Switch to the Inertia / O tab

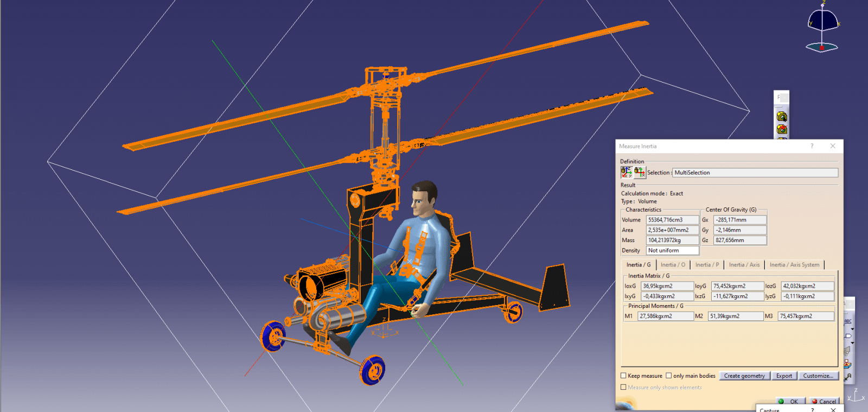(673, 265)
